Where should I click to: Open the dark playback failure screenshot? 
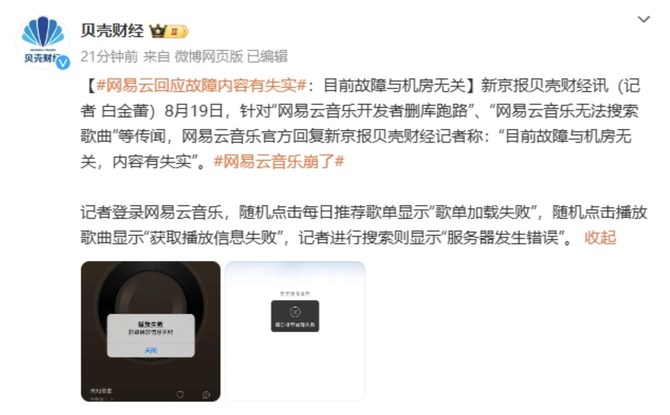coord(150,331)
